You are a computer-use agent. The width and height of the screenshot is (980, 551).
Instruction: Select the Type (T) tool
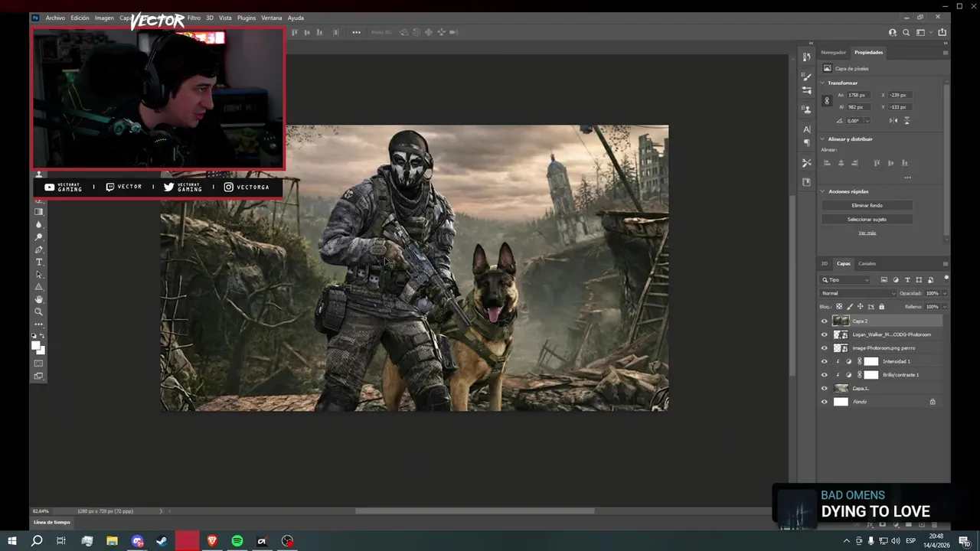tap(39, 262)
